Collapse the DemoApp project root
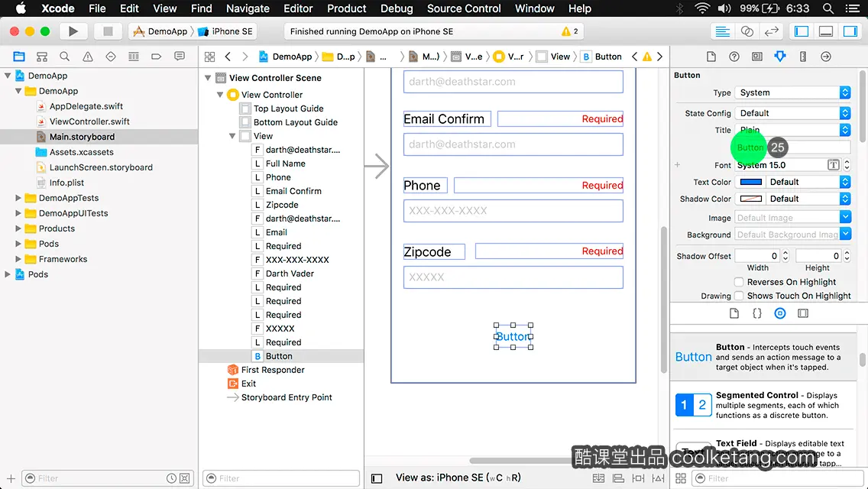This screenshot has width=868, height=489. [8, 76]
